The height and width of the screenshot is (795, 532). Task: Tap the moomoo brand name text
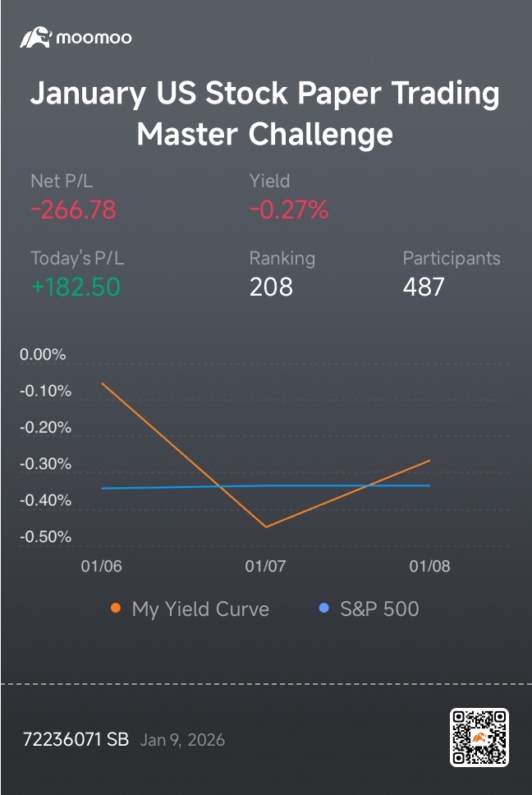(x=94, y=38)
